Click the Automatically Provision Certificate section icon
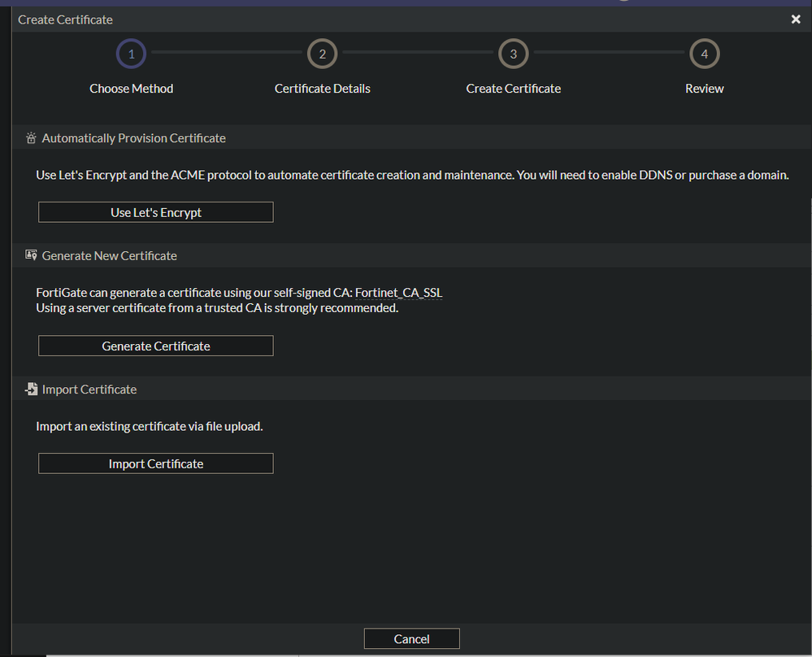Screen dimensions: 812x657 click(31, 138)
